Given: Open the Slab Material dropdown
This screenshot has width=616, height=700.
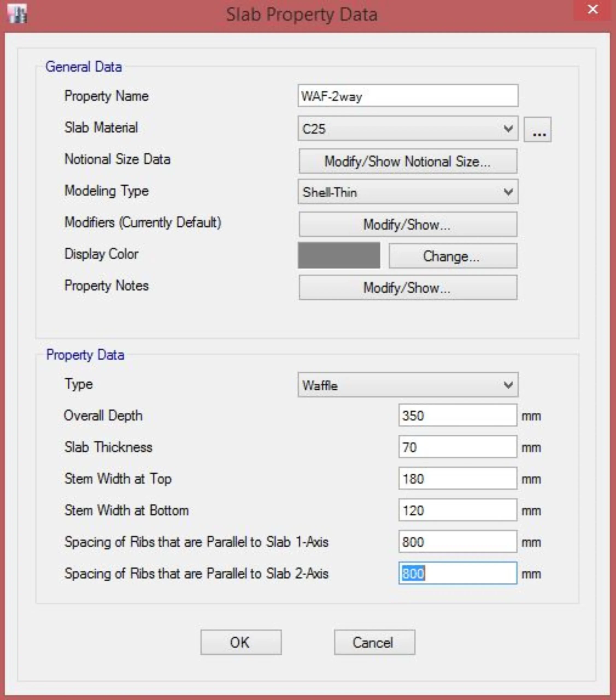Looking at the screenshot, I should coord(407,129).
